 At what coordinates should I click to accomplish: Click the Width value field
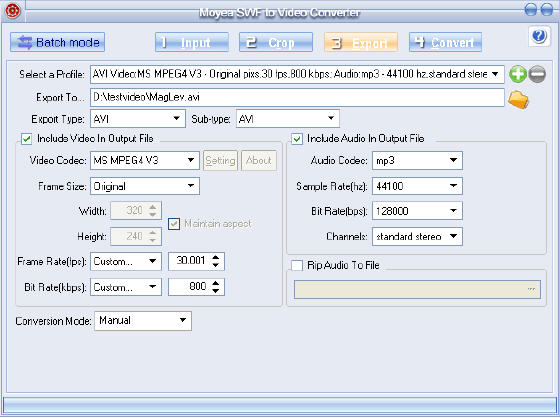click(136, 210)
